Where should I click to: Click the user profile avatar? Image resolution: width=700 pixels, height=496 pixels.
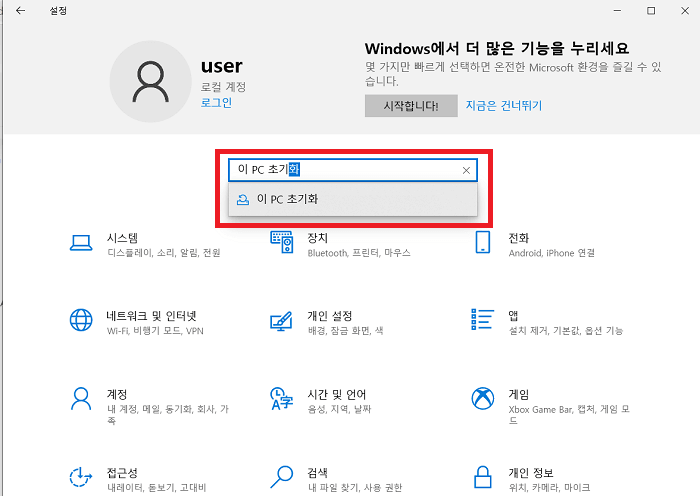pyautogui.click(x=150, y=82)
